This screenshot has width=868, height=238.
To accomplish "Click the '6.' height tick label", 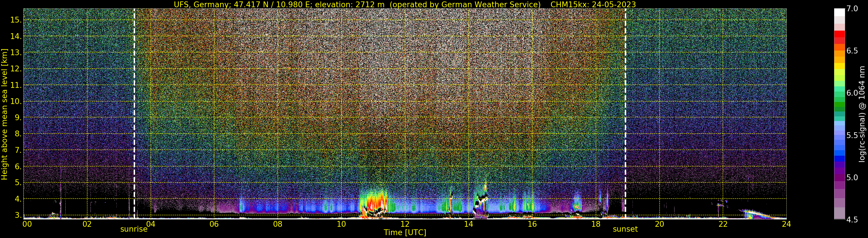I will tap(18, 166).
